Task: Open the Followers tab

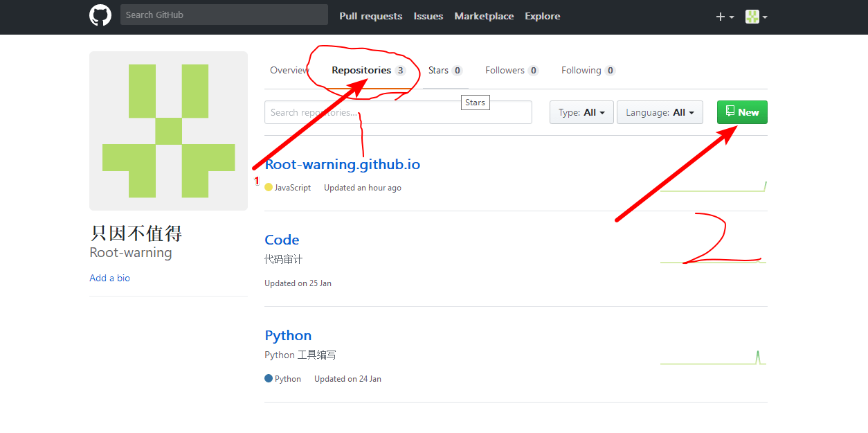Action: click(x=512, y=70)
